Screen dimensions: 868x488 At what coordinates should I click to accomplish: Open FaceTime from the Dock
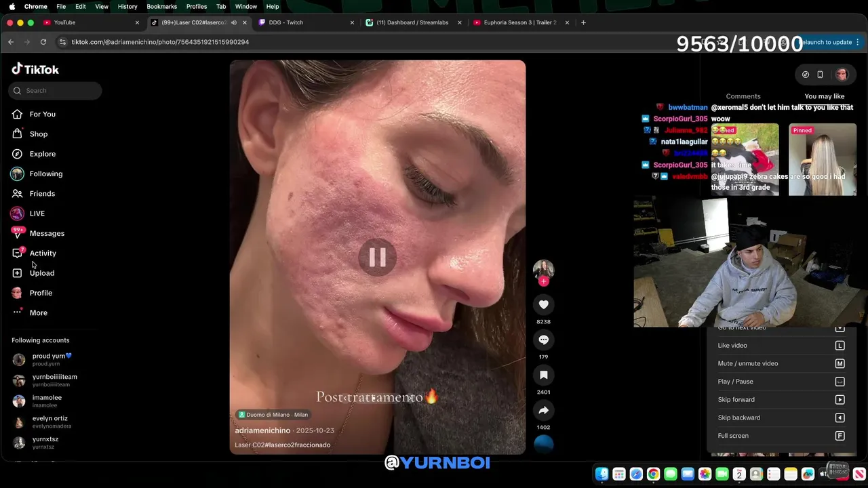pyautogui.click(x=722, y=474)
